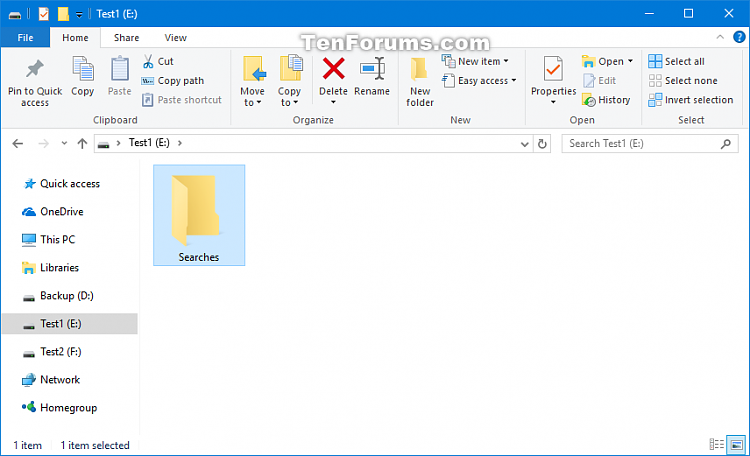This screenshot has width=750, height=456.
Task: Click New folder icon in title bar toolbar
Action: pyautogui.click(x=63, y=14)
